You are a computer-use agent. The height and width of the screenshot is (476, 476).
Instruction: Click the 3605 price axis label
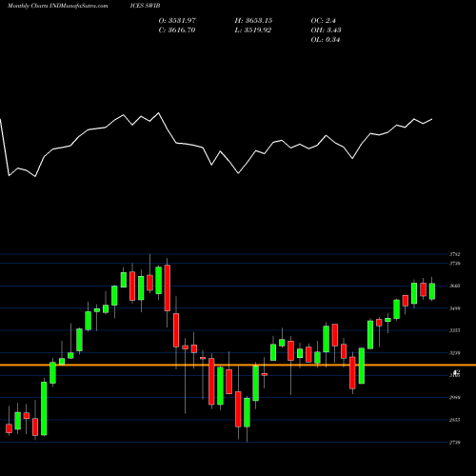pyautogui.click(x=454, y=286)
